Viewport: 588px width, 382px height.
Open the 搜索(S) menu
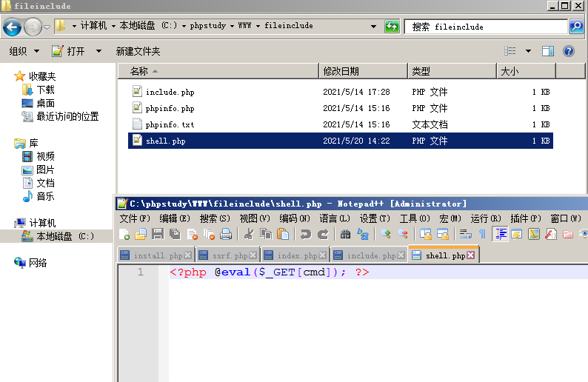pos(215,218)
